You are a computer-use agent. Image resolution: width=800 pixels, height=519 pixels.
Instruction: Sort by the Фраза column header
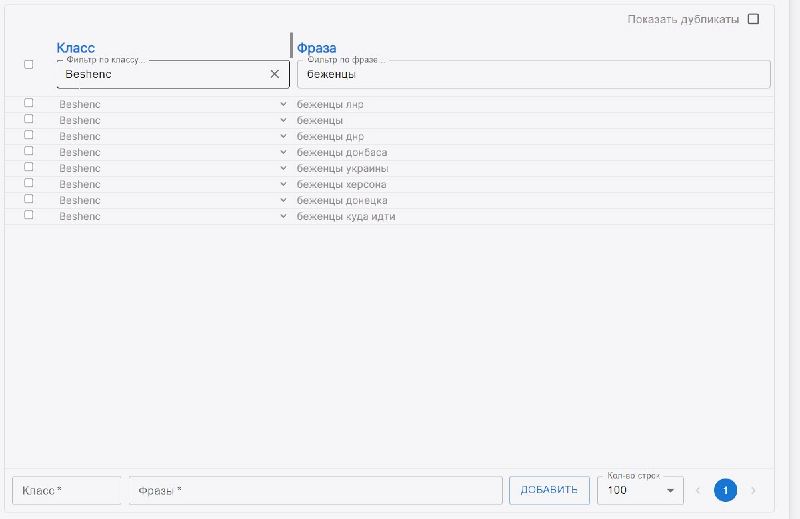pyautogui.click(x=316, y=48)
